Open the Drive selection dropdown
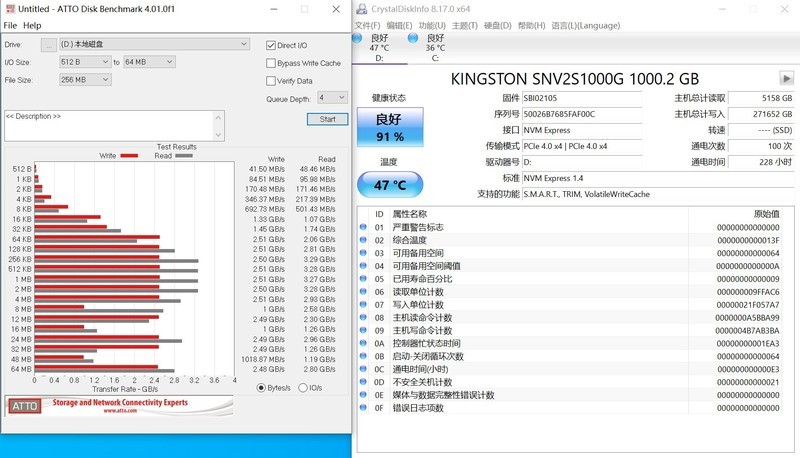Screen dimensions: 800x458 (155, 44)
